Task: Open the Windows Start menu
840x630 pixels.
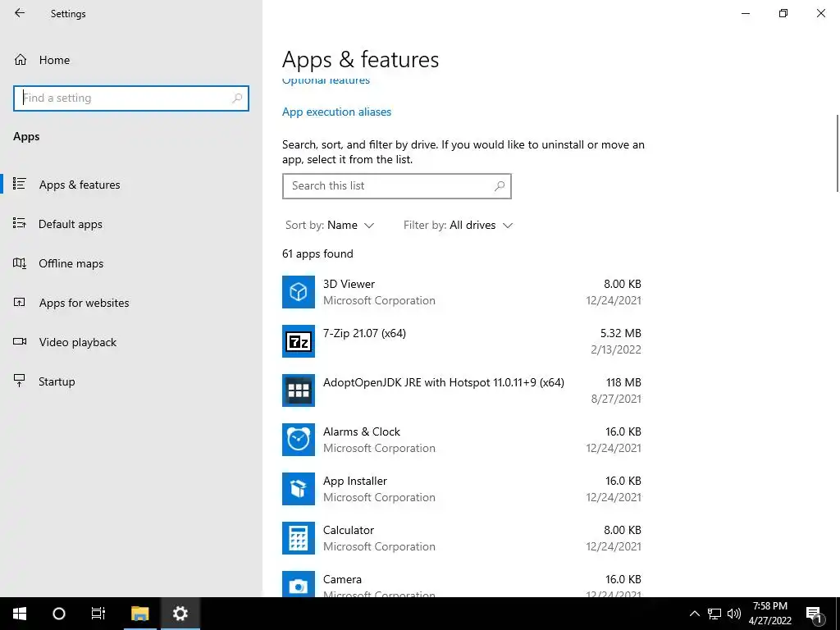Action: tap(20, 614)
